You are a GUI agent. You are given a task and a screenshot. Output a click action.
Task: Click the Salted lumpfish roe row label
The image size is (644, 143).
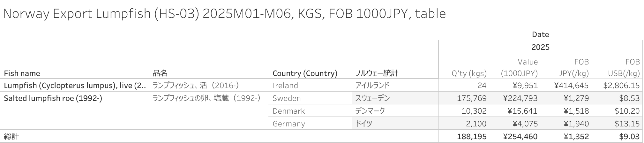[53, 98]
